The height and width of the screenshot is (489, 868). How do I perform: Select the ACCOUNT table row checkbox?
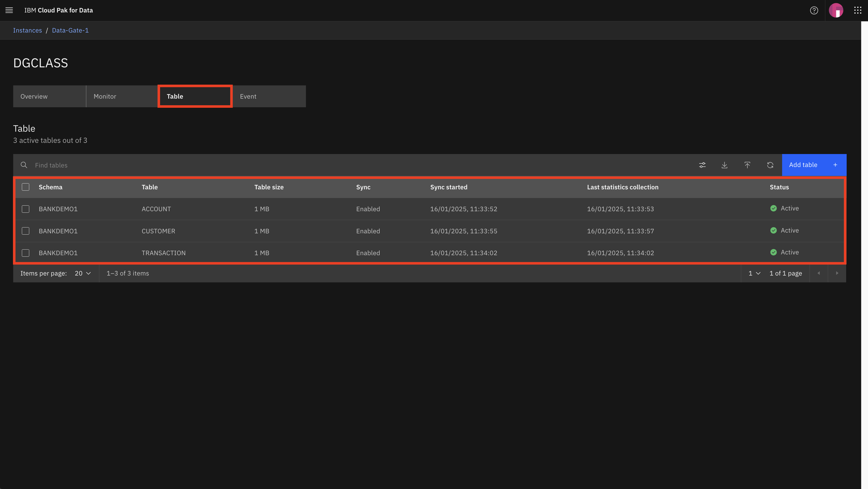25,209
